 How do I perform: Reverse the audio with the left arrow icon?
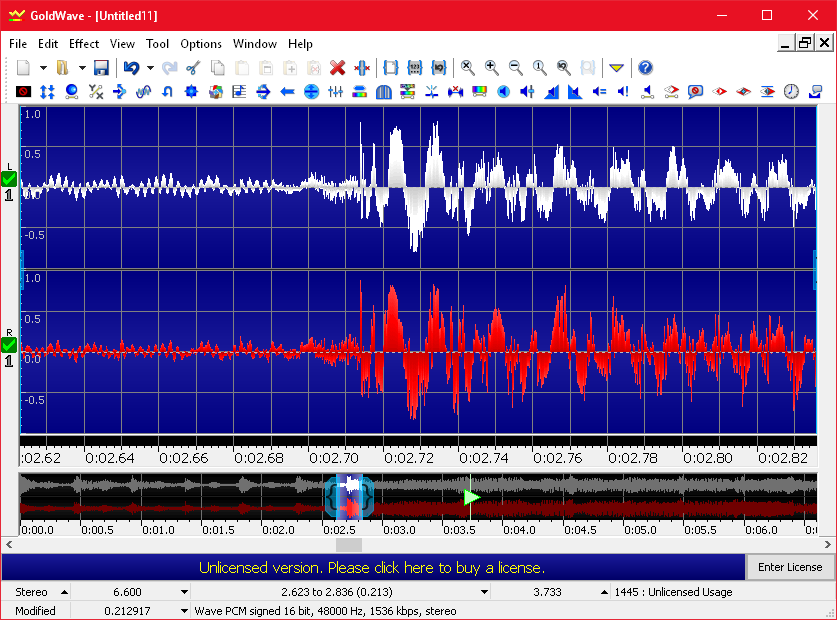pyautogui.click(x=287, y=92)
